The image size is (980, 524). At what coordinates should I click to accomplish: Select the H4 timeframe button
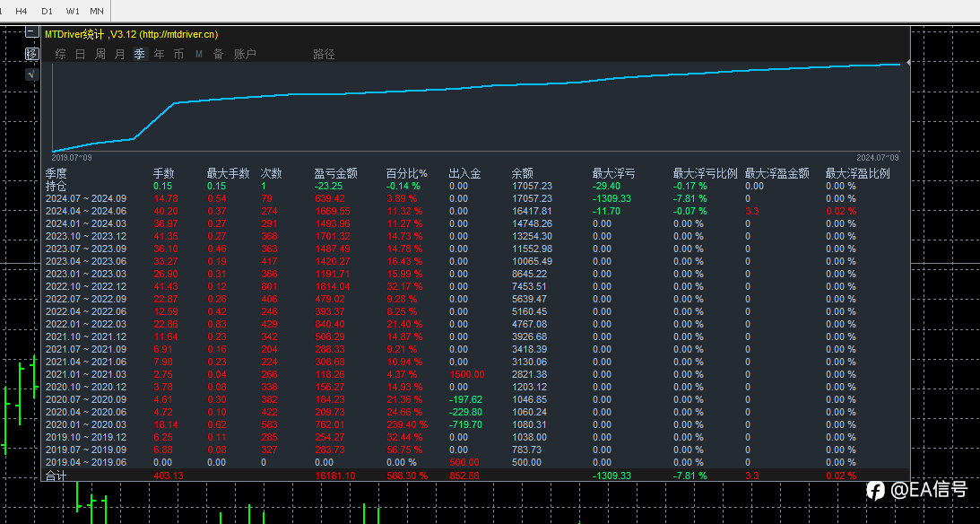coord(22,12)
